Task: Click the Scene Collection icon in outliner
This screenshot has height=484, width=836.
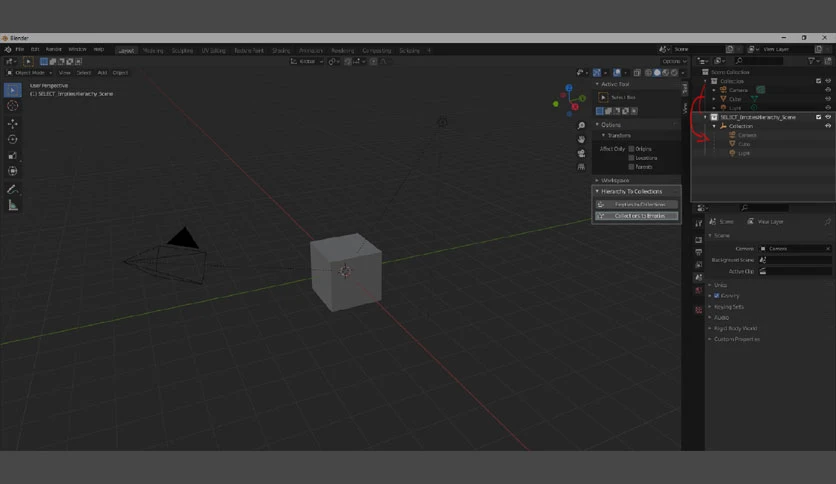Action: 705,72
